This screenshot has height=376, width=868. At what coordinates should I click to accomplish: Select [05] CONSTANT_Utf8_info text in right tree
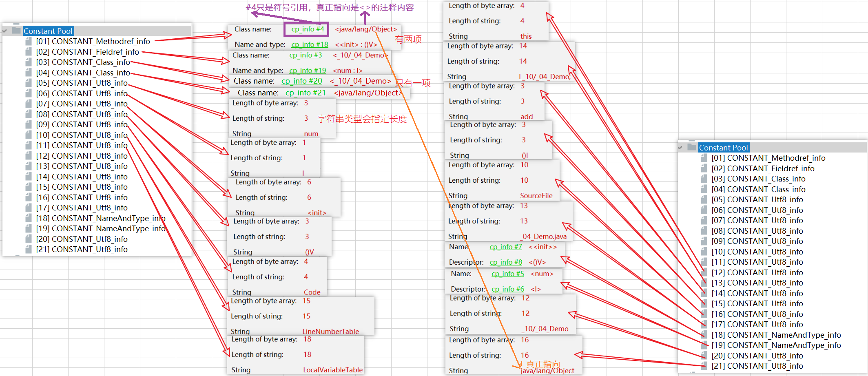pyautogui.click(x=757, y=199)
